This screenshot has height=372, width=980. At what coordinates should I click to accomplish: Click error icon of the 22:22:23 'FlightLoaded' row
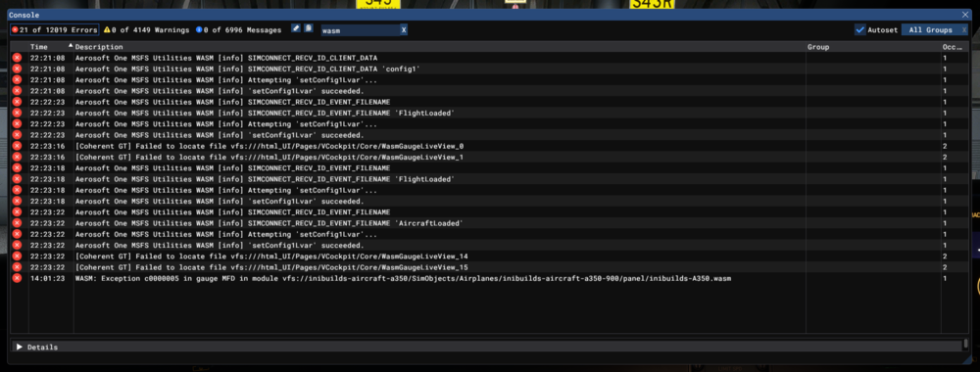pos(17,113)
